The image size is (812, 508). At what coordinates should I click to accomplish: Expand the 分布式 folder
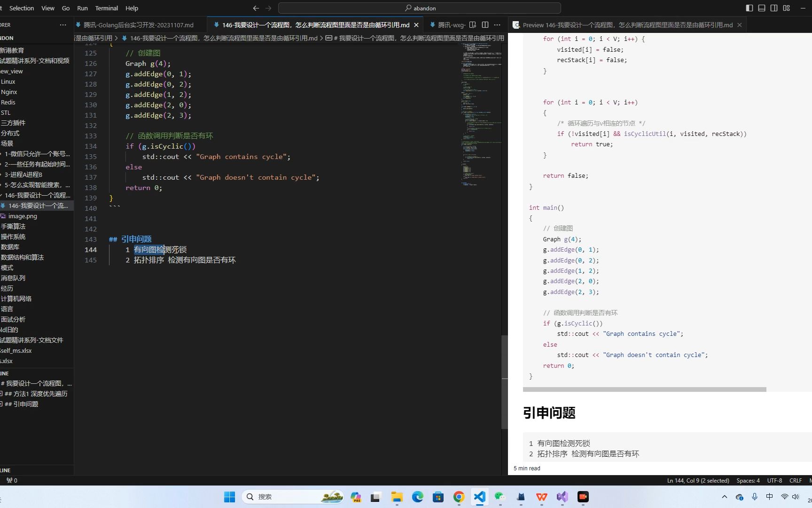point(37,133)
